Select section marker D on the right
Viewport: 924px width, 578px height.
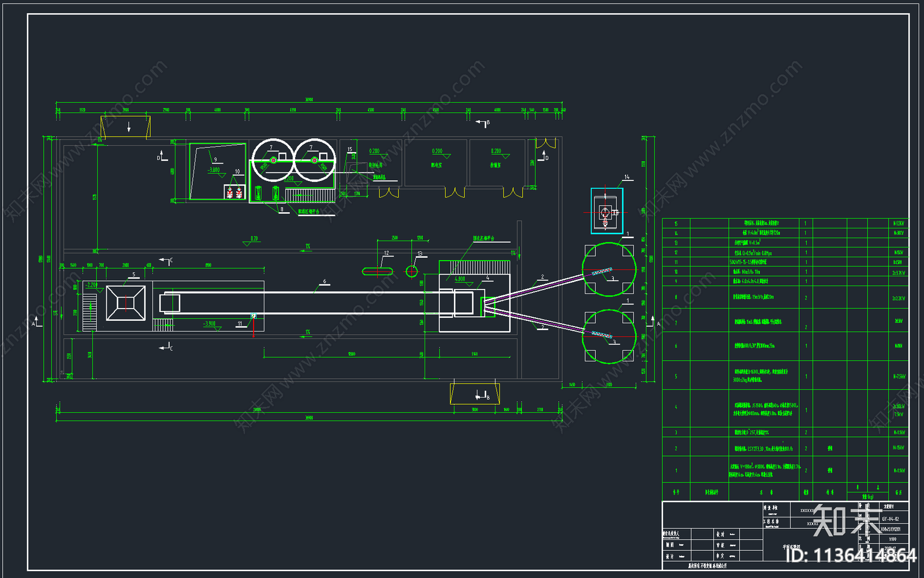point(544,156)
